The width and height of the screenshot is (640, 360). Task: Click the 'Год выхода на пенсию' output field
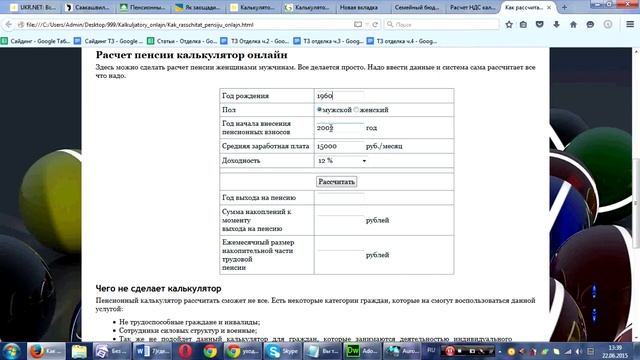pyautogui.click(x=340, y=198)
